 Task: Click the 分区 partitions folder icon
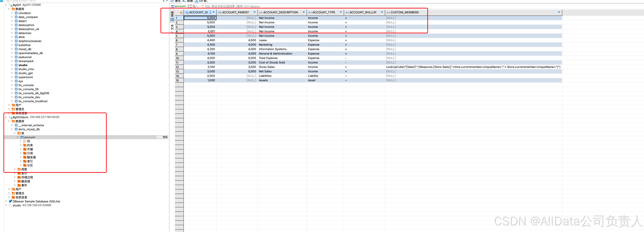25,165
